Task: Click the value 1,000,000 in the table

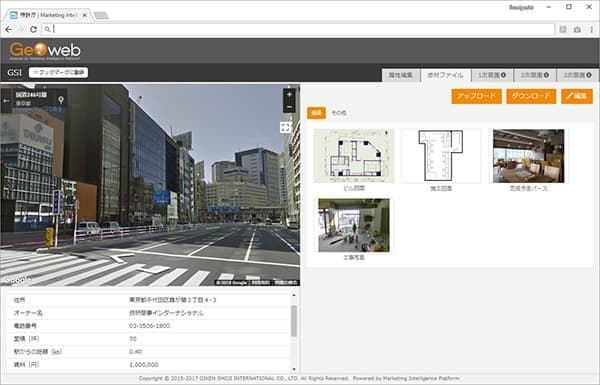Action: pos(144,365)
